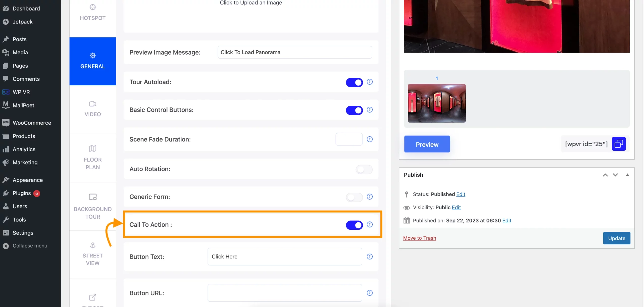Click the Publish panel collapse arrow

coord(627,175)
